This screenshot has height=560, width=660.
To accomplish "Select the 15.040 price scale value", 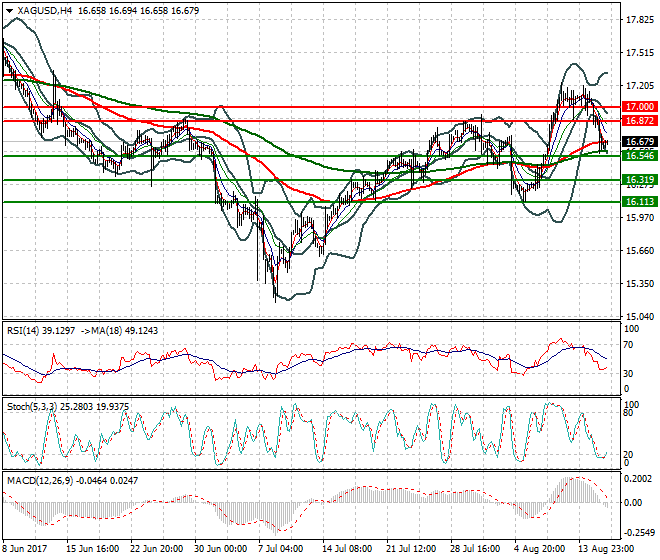I will 640,316.
